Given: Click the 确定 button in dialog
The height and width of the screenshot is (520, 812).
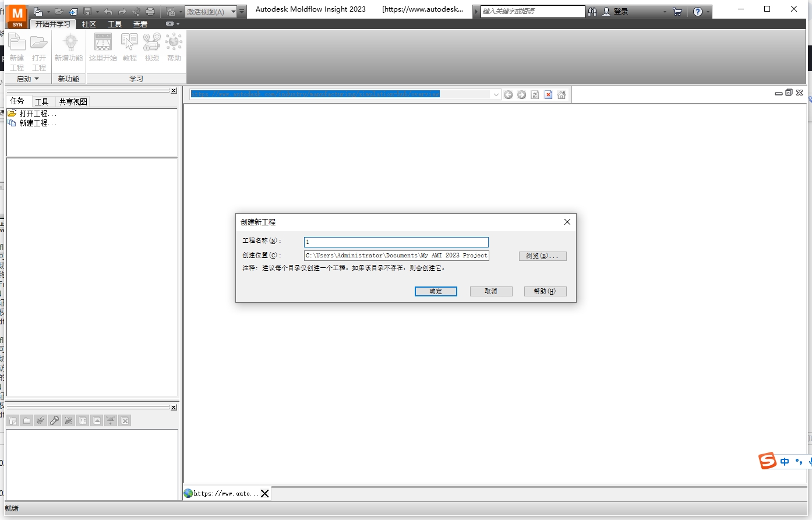Looking at the screenshot, I should 436,291.
